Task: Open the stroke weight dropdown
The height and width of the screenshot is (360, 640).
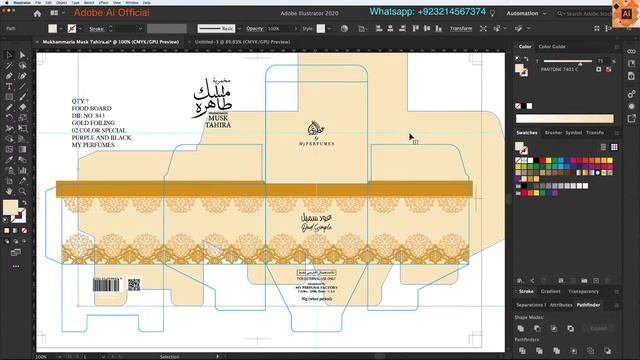Action: point(140,29)
